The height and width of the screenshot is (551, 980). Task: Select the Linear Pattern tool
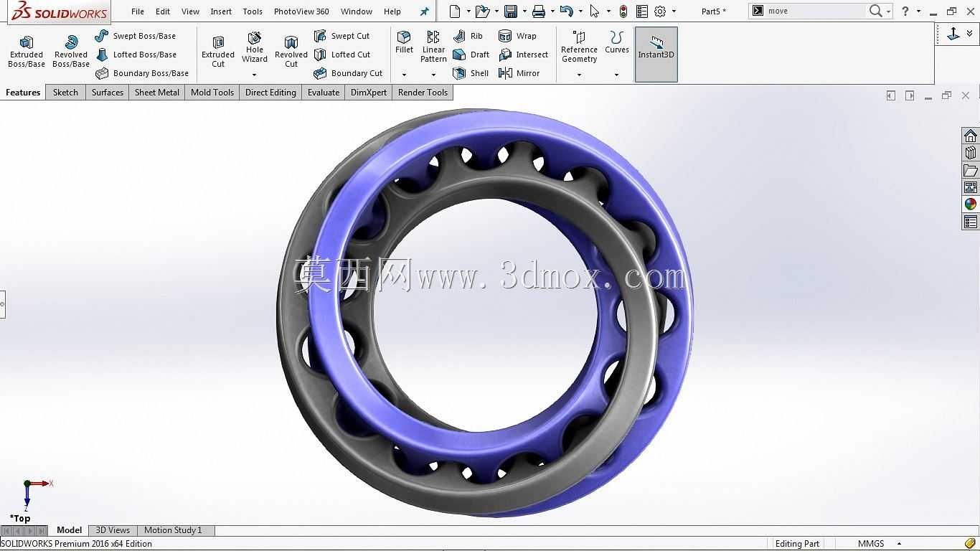point(433,47)
